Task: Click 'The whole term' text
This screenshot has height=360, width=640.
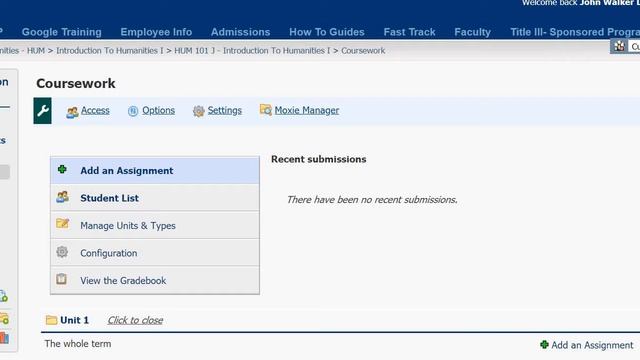Action: pos(78,344)
